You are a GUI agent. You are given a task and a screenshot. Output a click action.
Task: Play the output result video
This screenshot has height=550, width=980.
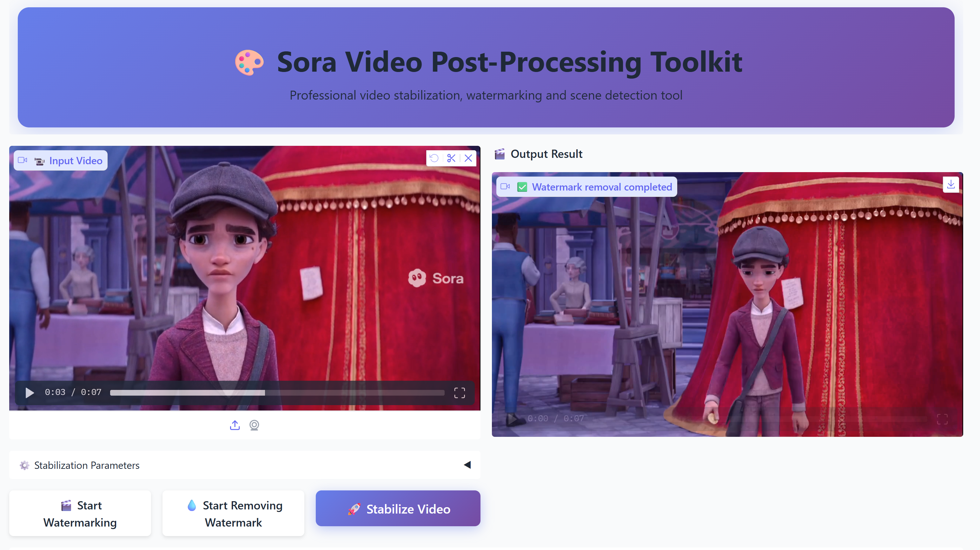[512, 419]
